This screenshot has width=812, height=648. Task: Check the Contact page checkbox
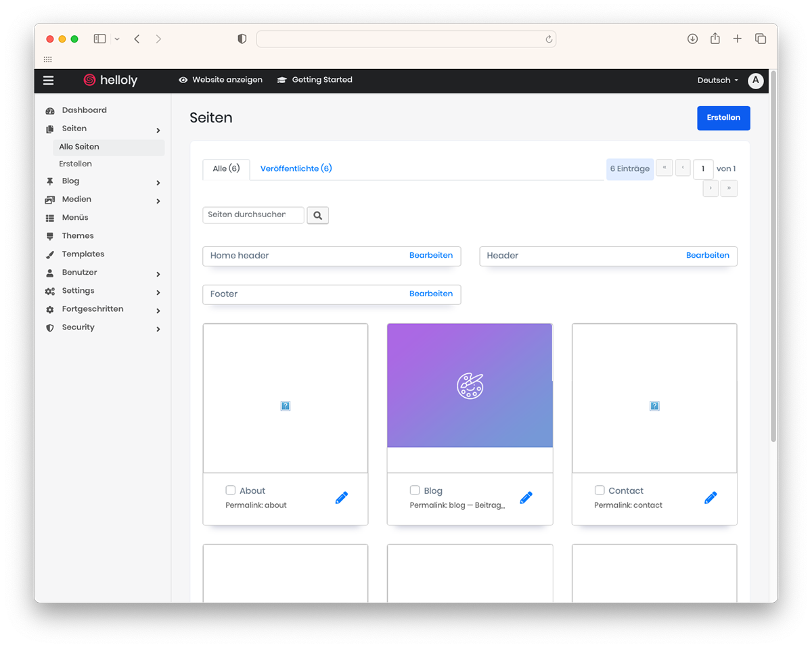pyautogui.click(x=600, y=490)
